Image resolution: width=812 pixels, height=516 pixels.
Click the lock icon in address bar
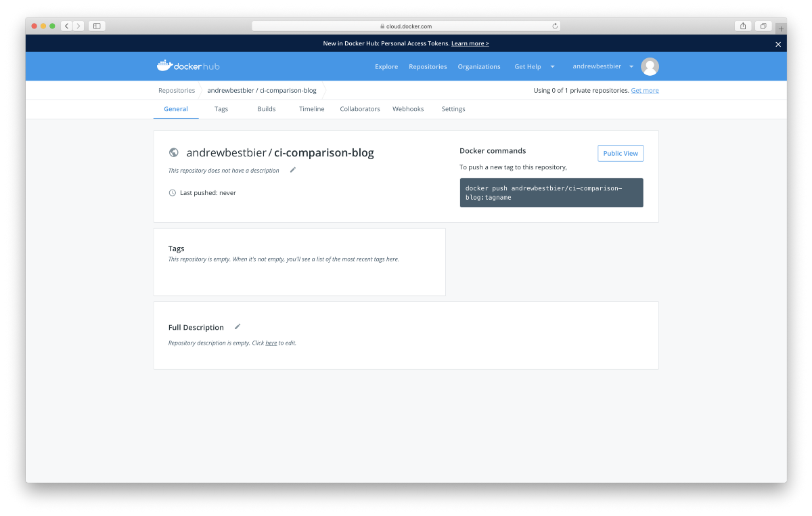382,26
